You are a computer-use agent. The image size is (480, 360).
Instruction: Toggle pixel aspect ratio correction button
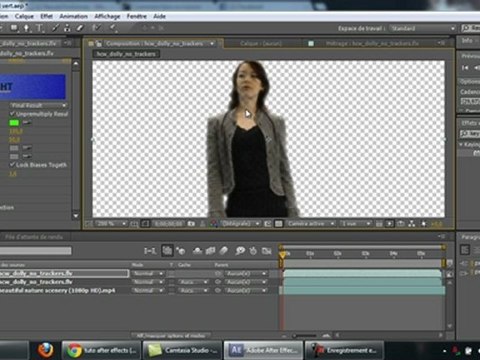pos(379,224)
